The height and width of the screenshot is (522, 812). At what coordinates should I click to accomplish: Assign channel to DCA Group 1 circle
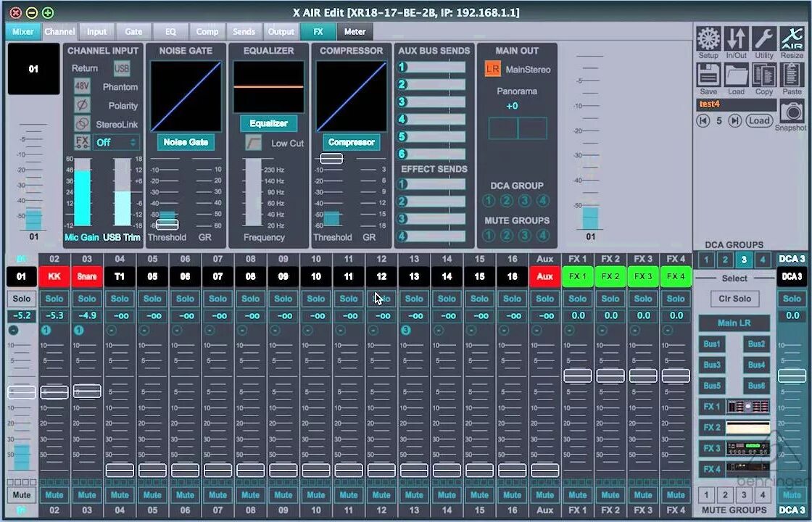[x=489, y=201]
